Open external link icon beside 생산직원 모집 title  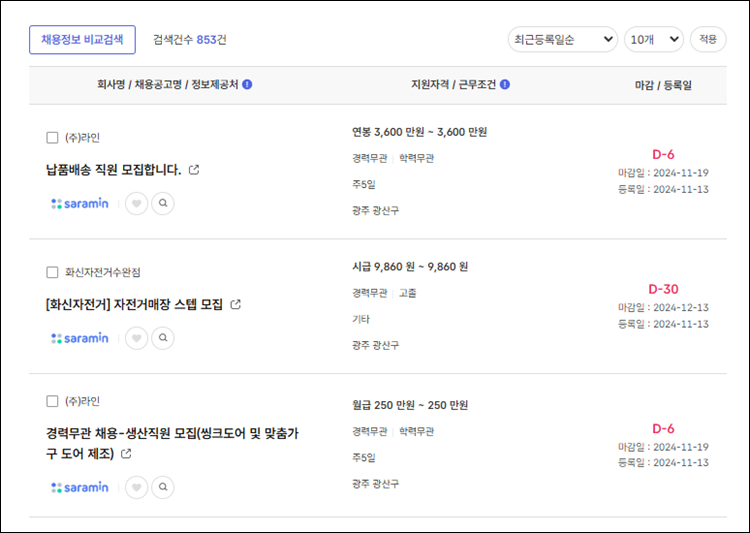[126, 454]
